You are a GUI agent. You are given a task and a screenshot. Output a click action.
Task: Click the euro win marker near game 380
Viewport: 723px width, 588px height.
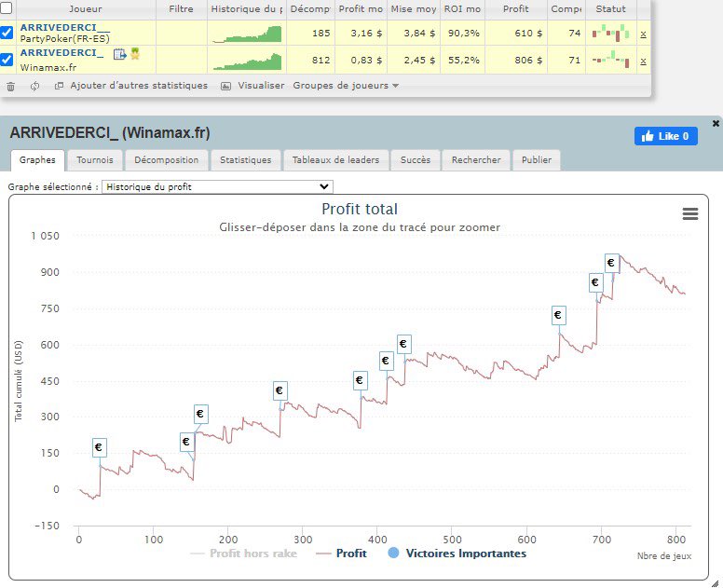[x=361, y=380]
